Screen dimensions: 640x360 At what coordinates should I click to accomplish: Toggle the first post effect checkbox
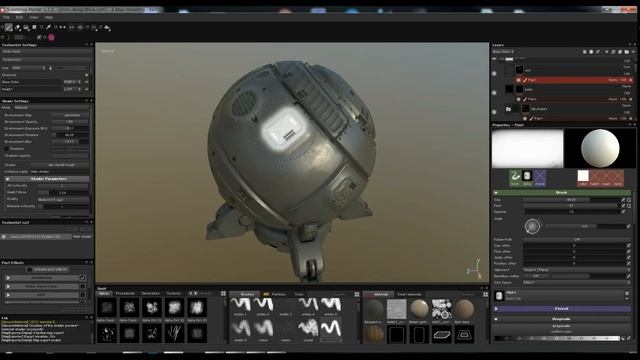(x=83, y=278)
